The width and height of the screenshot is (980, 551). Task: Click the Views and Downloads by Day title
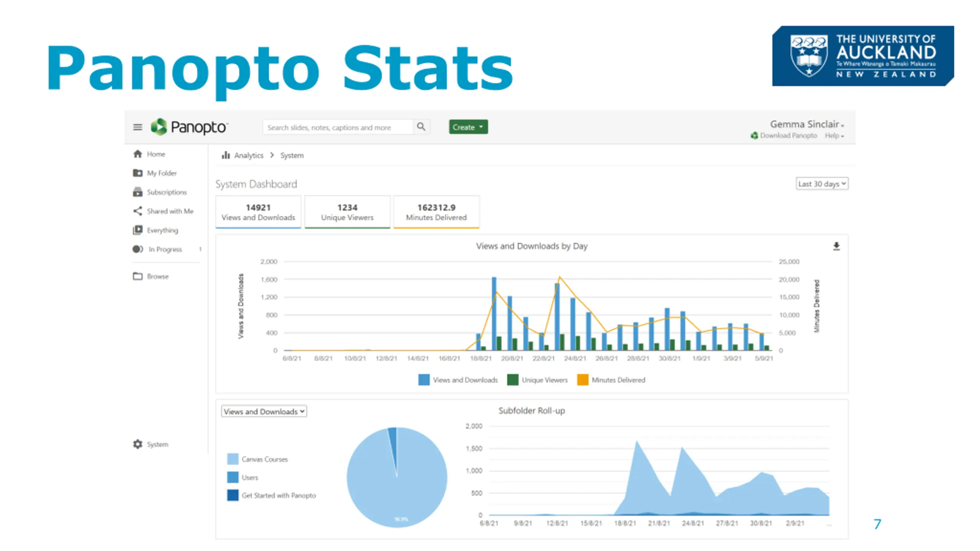pyautogui.click(x=532, y=246)
